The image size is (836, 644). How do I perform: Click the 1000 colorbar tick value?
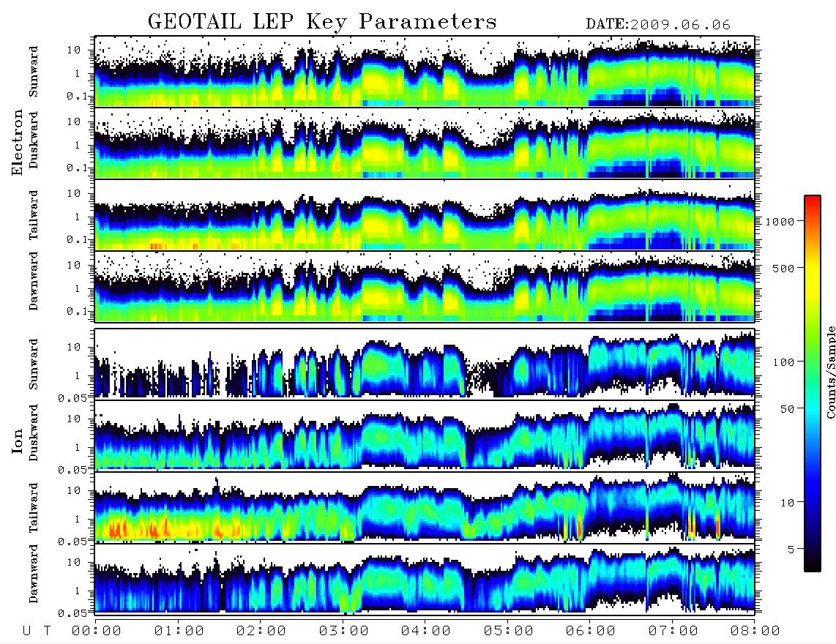tap(780, 222)
